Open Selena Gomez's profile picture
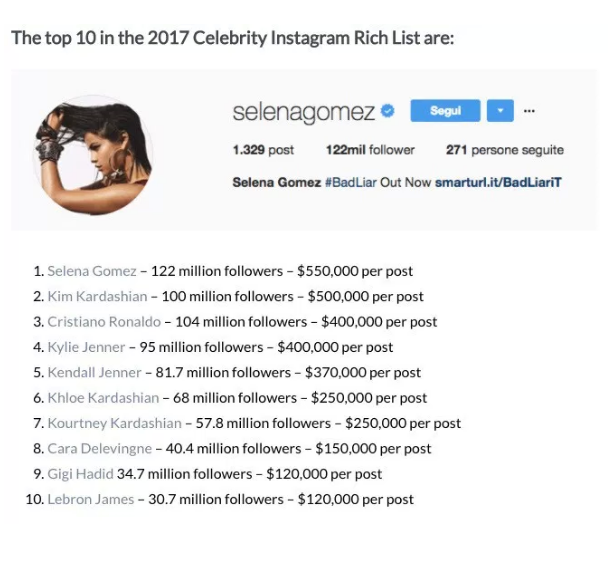This screenshot has height=564, width=608. [x=93, y=155]
